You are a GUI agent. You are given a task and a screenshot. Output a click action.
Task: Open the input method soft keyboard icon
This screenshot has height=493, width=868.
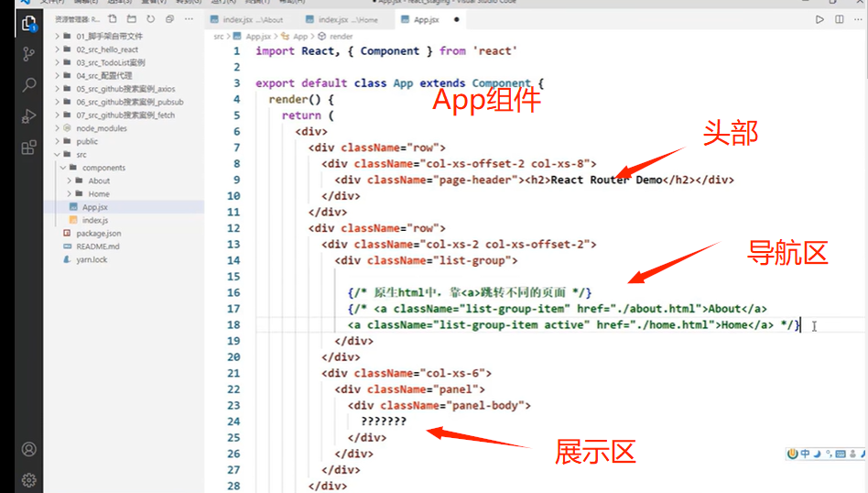pyautogui.click(x=841, y=455)
